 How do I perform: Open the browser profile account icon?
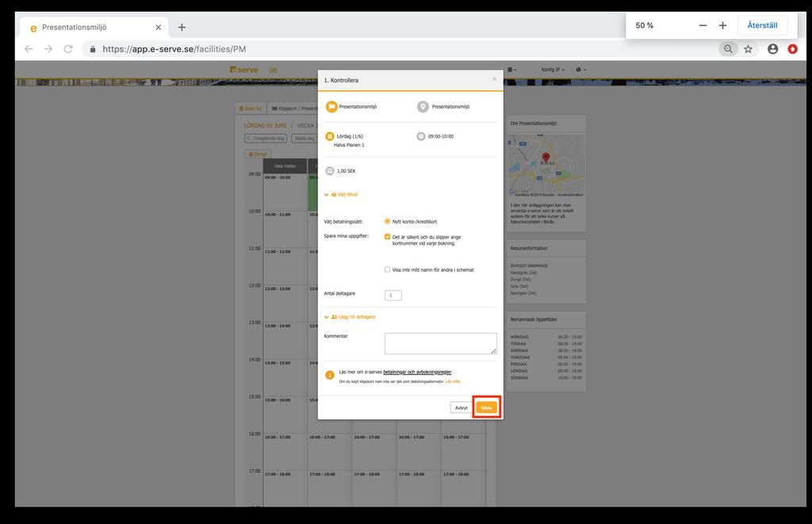[x=772, y=49]
